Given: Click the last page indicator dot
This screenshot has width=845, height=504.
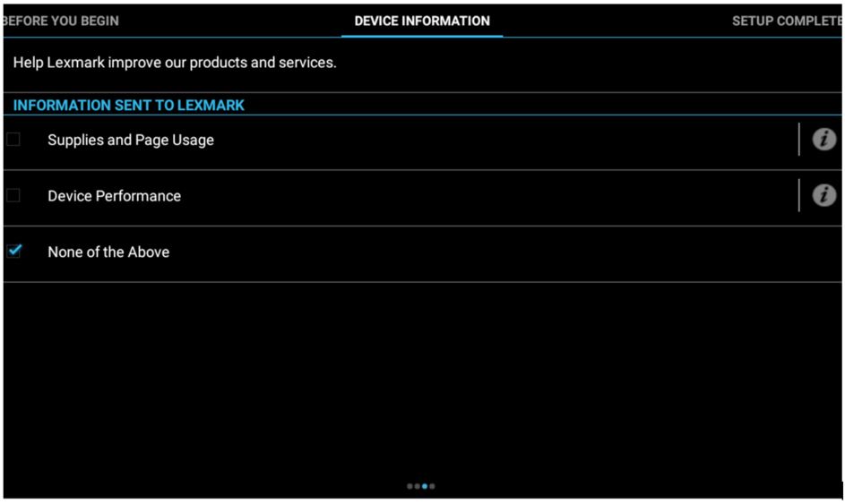Looking at the screenshot, I should (432, 486).
